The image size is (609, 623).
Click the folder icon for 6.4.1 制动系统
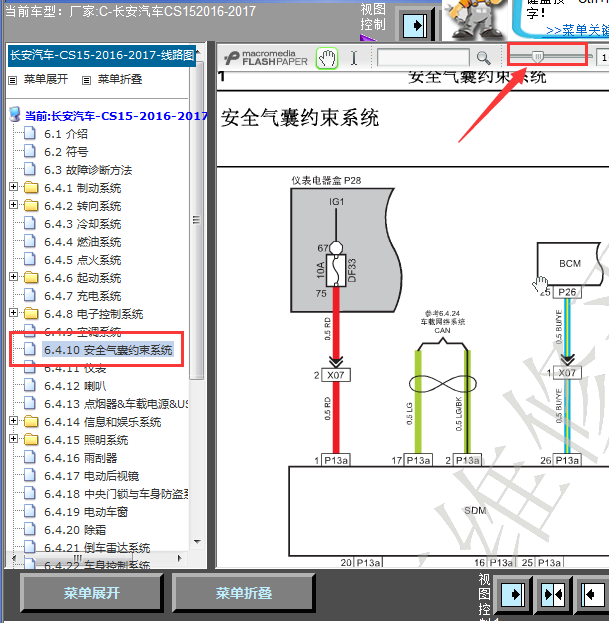(31, 188)
